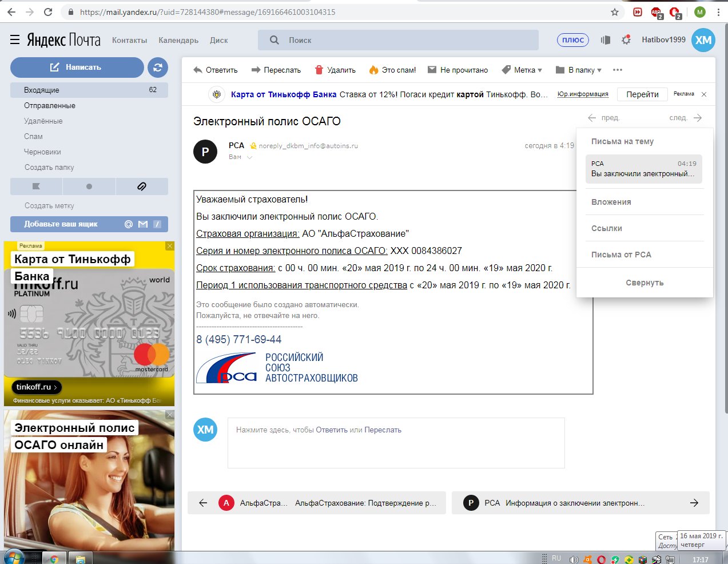This screenshot has width=728, height=564.
Task: Open the three-dots more actions menu
Action: coord(617,70)
